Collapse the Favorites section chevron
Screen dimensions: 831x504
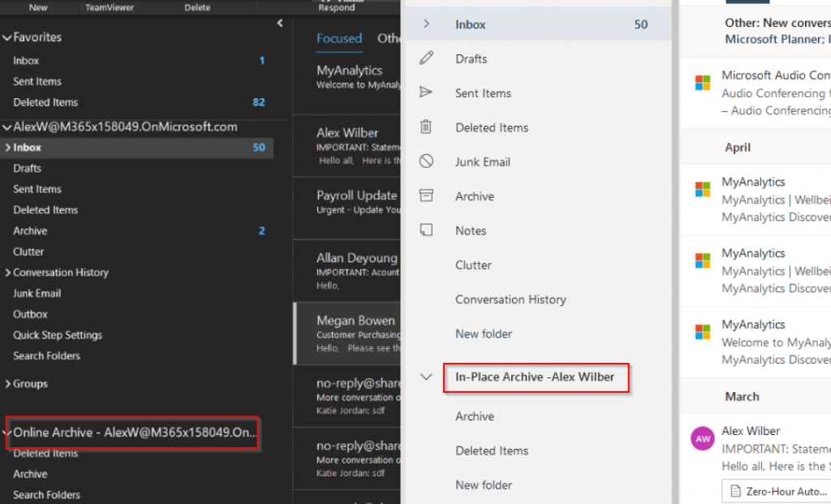point(6,37)
